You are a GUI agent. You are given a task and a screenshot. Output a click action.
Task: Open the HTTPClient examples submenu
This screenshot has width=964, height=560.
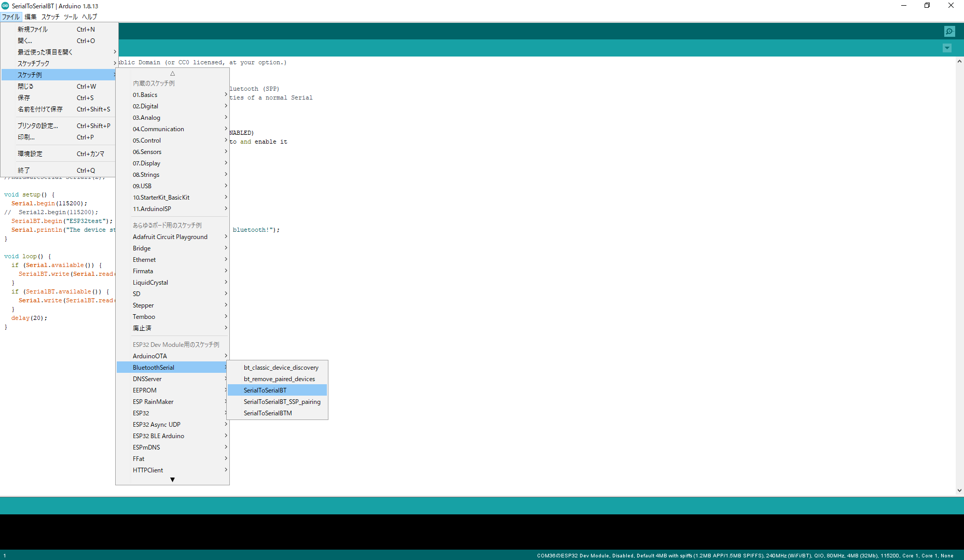tap(172, 470)
